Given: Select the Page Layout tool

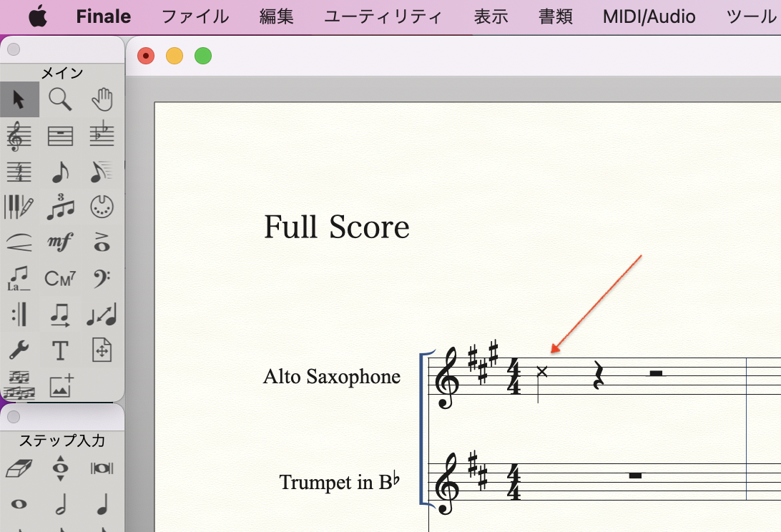Looking at the screenshot, I should (102, 350).
